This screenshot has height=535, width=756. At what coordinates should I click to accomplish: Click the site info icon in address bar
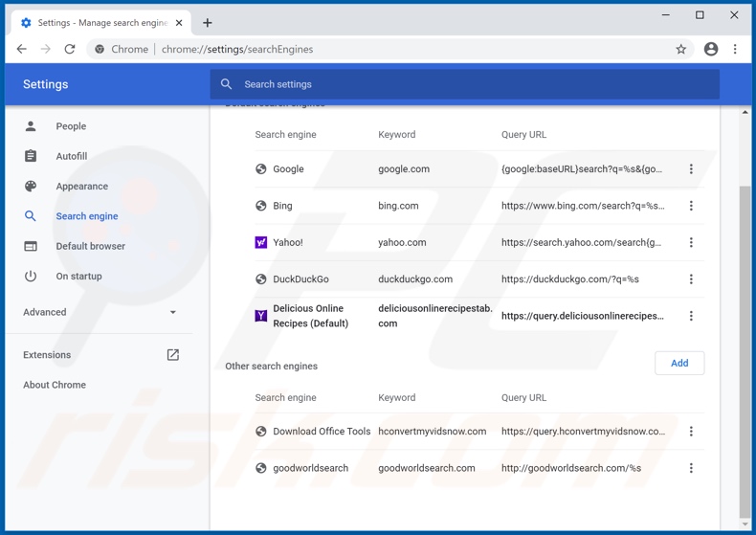(100, 49)
